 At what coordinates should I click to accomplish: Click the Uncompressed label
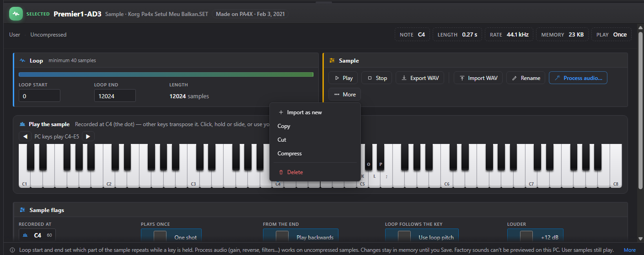[48, 35]
